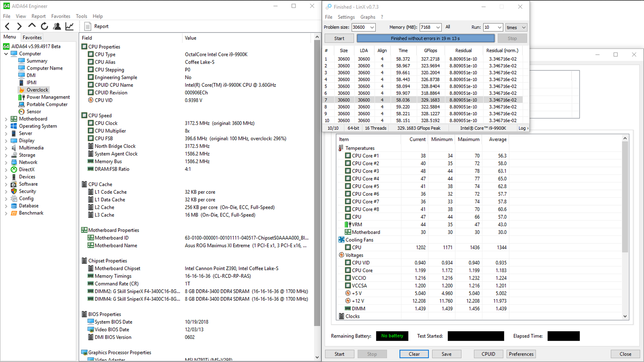Select LinX result row 7
This screenshot has width=644, height=362.
(423, 100)
